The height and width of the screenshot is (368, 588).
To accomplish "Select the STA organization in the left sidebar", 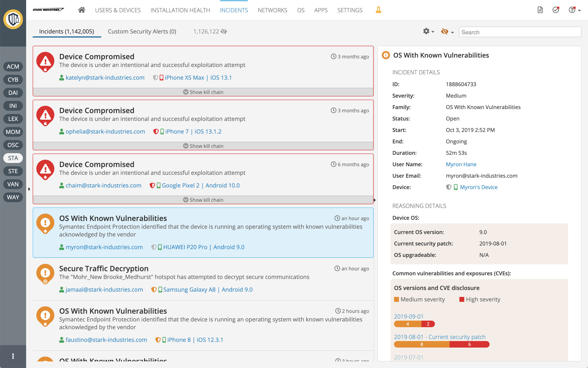I will (13, 158).
